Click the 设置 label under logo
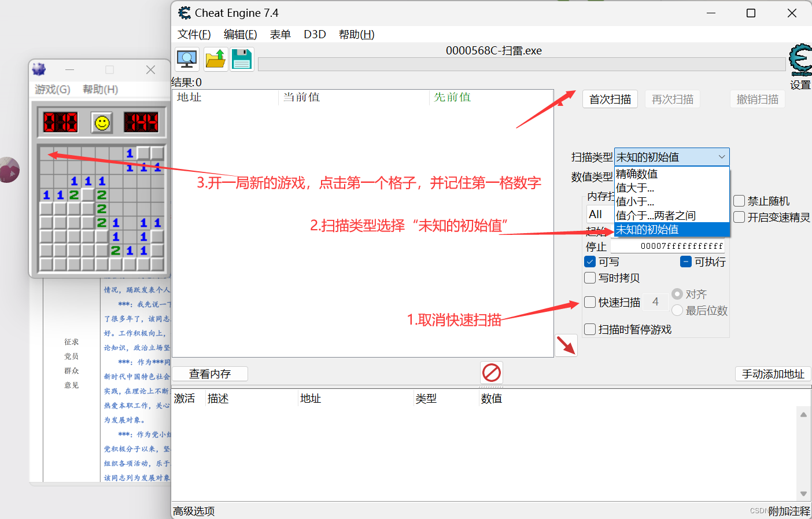This screenshot has height=519, width=812. click(800, 85)
